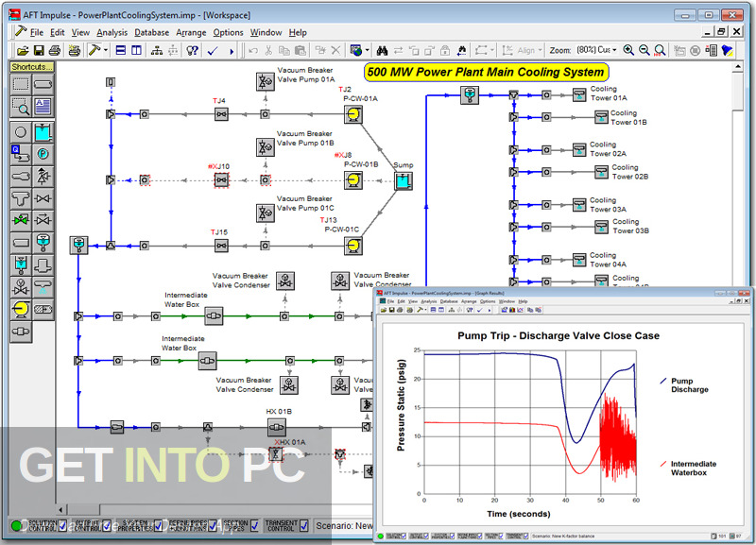Click the Cooling Tower 01A junction icon
The image size is (756, 545).
(x=579, y=94)
